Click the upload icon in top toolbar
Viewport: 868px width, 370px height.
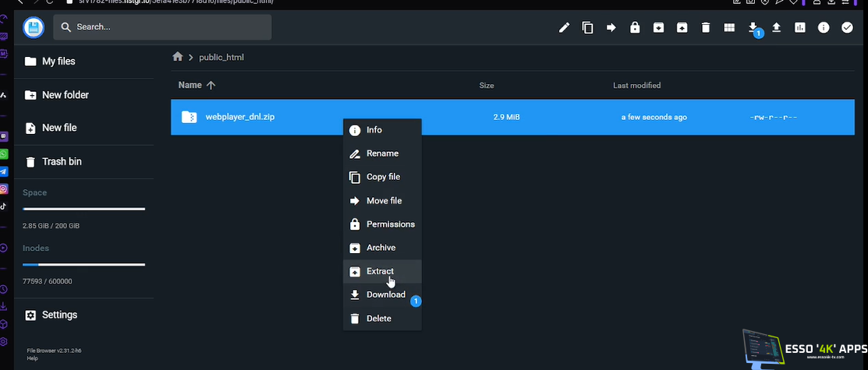[x=776, y=28]
